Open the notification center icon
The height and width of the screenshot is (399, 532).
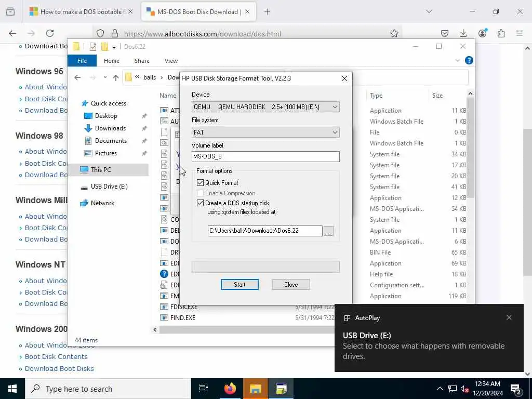(x=516, y=389)
